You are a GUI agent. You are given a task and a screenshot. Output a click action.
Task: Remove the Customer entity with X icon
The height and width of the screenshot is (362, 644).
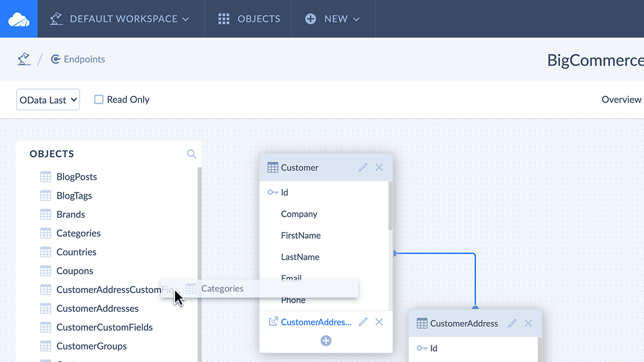click(379, 167)
